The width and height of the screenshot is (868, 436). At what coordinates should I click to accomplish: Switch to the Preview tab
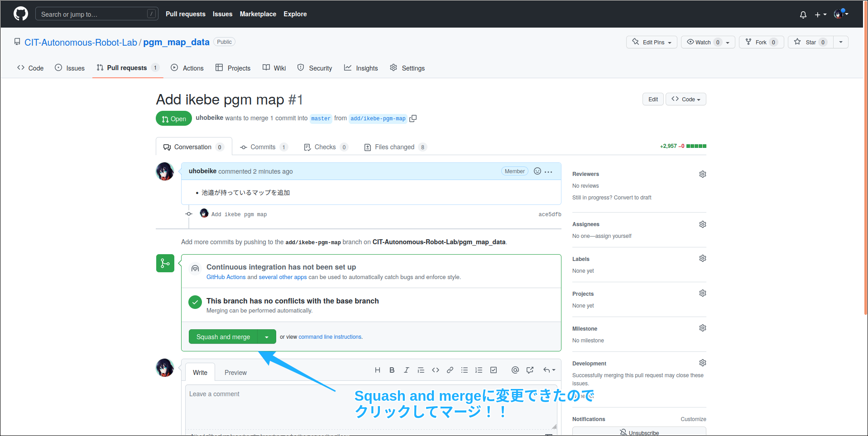235,372
